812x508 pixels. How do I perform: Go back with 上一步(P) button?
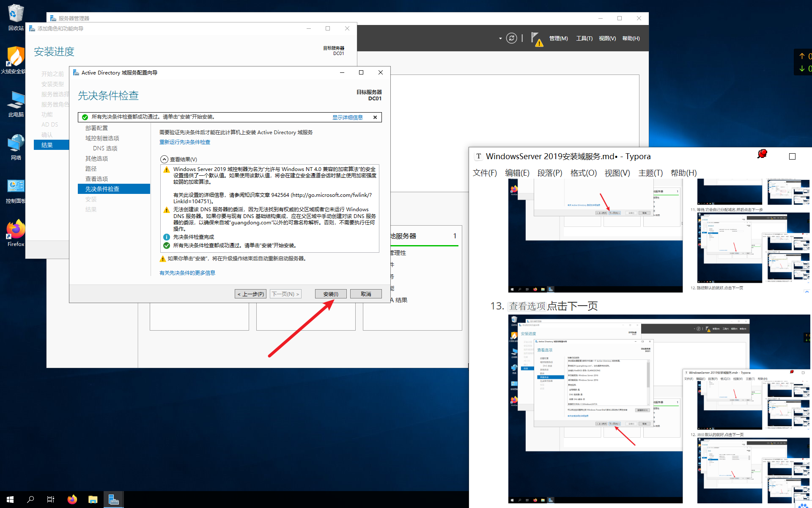250,294
